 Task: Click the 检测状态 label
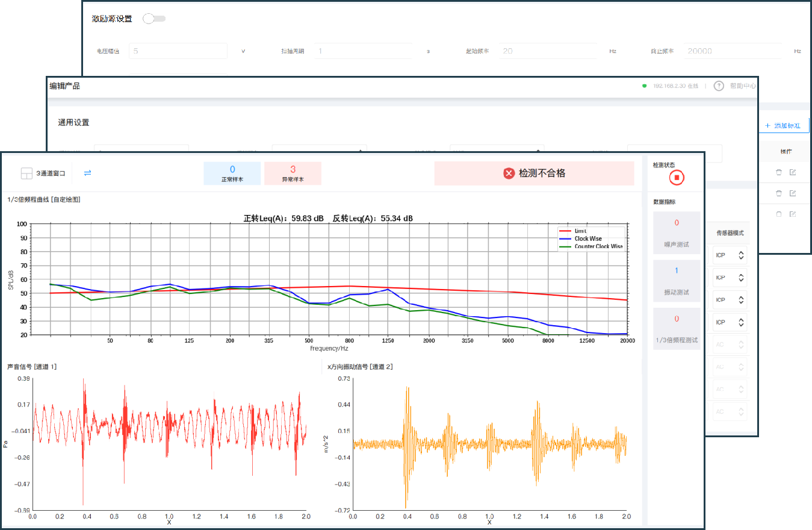(x=664, y=164)
